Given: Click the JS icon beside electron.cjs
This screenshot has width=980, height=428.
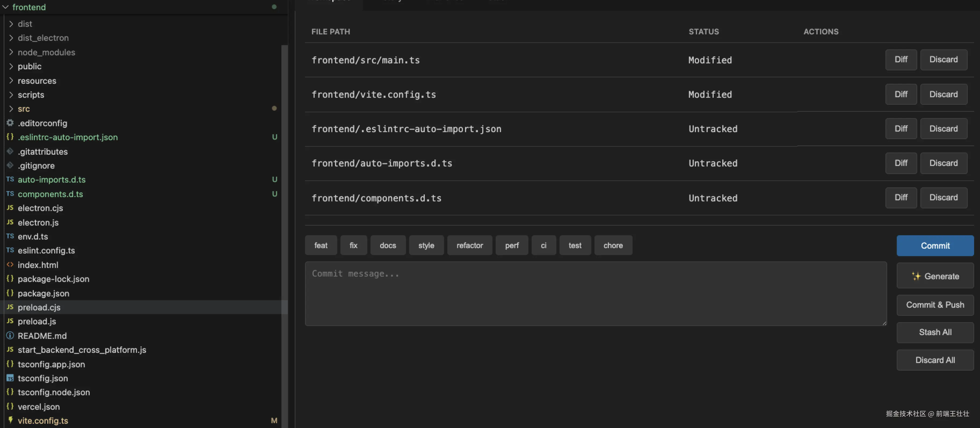Looking at the screenshot, I should tap(10, 208).
